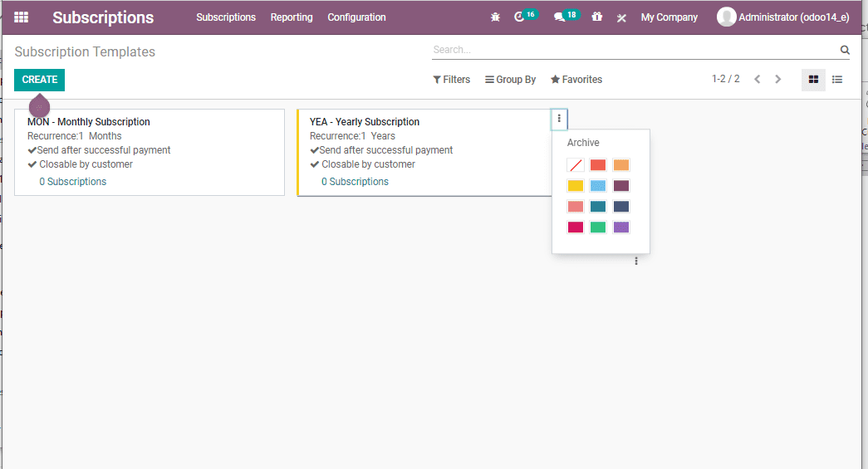Viewport: 868px width, 469px height.
Task: Switch to list view
Action: (837, 80)
